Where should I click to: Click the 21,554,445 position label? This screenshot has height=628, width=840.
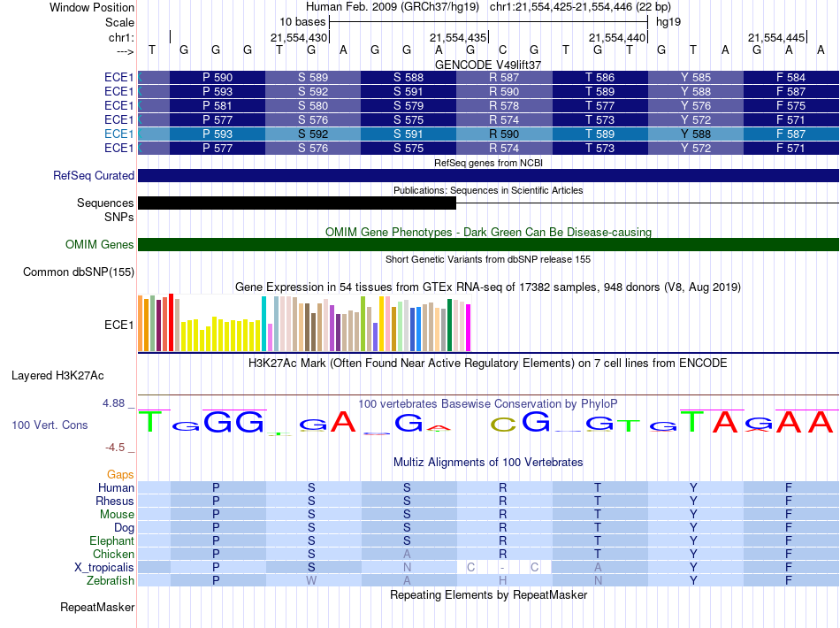tap(776, 37)
